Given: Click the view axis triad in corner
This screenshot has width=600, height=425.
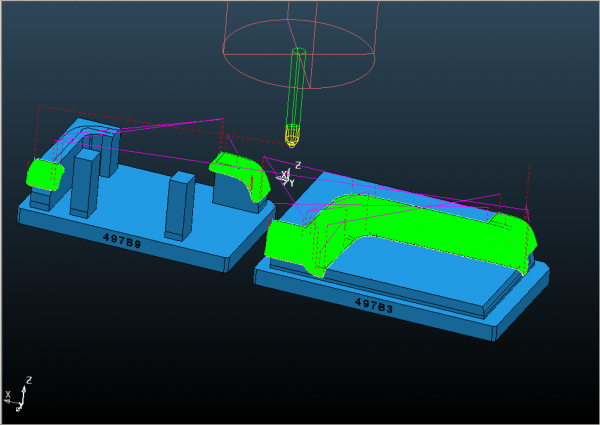Looking at the screenshot, I should [x=18, y=394].
